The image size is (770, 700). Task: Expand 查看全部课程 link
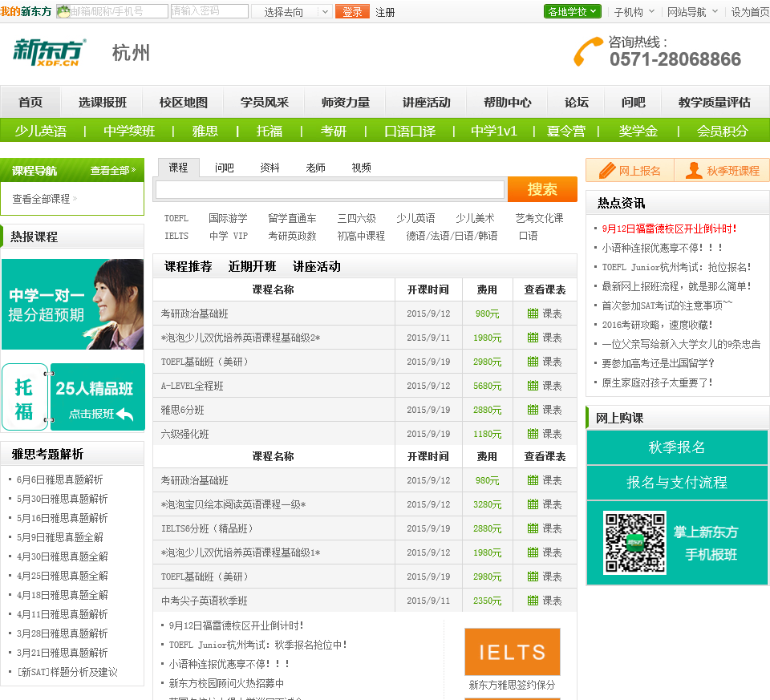coord(44,199)
